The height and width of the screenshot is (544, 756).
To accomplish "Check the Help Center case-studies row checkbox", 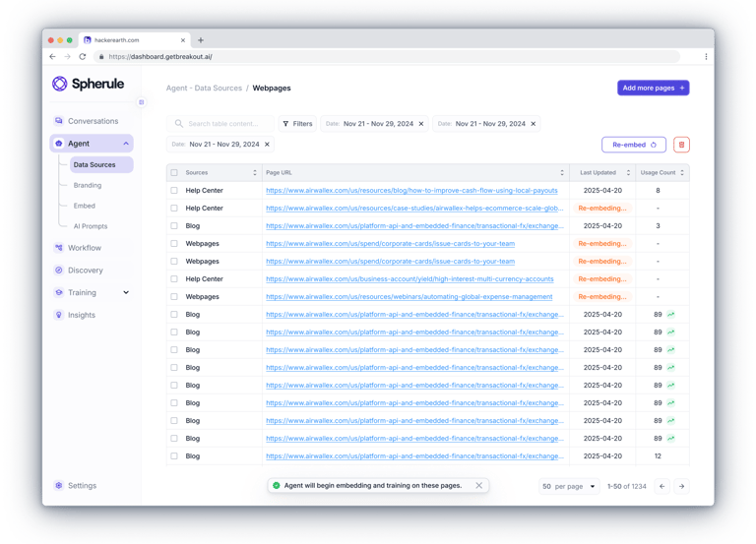I will [174, 209].
